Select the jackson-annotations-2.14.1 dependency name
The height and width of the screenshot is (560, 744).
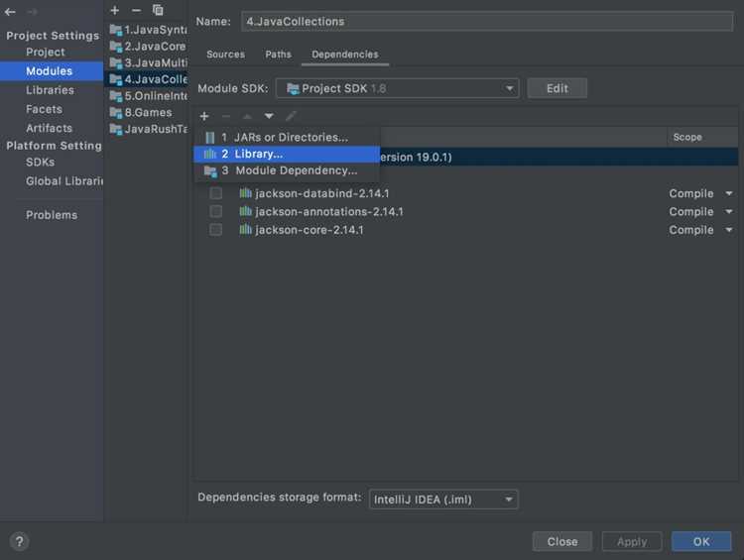point(328,211)
